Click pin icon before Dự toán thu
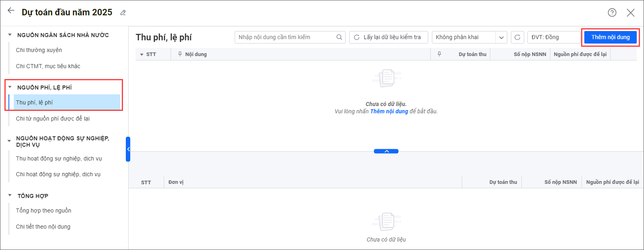 point(439,54)
